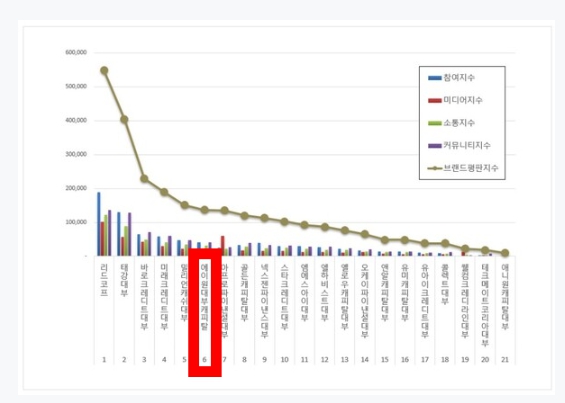Click the 200,000 y-axis label
The image size is (565, 403).
pyautogui.click(x=76, y=188)
